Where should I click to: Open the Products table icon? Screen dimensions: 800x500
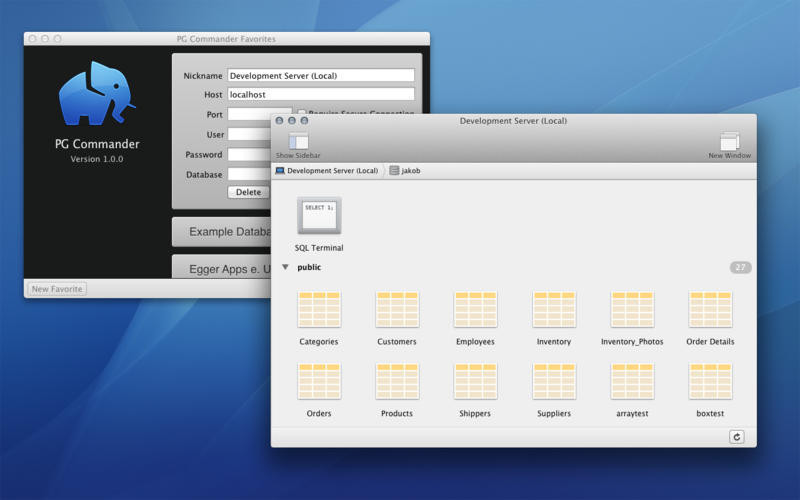coord(397,381)
